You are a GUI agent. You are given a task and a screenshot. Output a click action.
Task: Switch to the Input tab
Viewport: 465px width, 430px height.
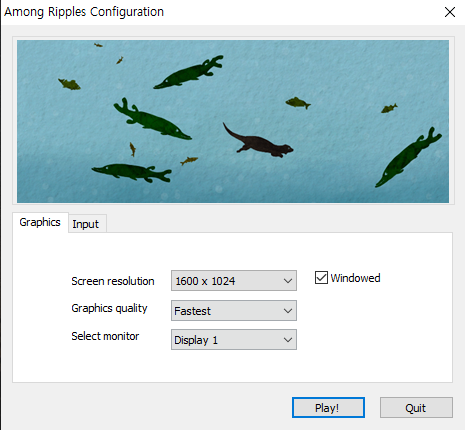click(87, 224)
